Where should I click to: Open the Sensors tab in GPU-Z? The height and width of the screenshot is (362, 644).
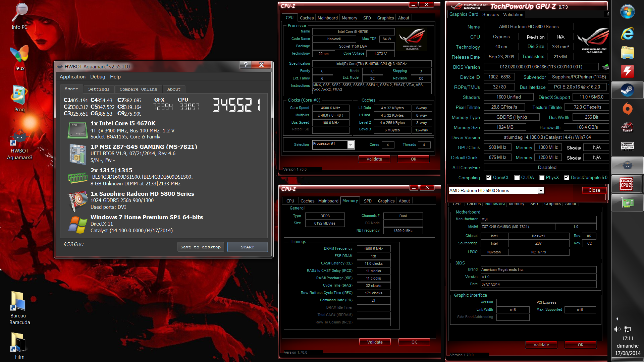pos(490,14)
